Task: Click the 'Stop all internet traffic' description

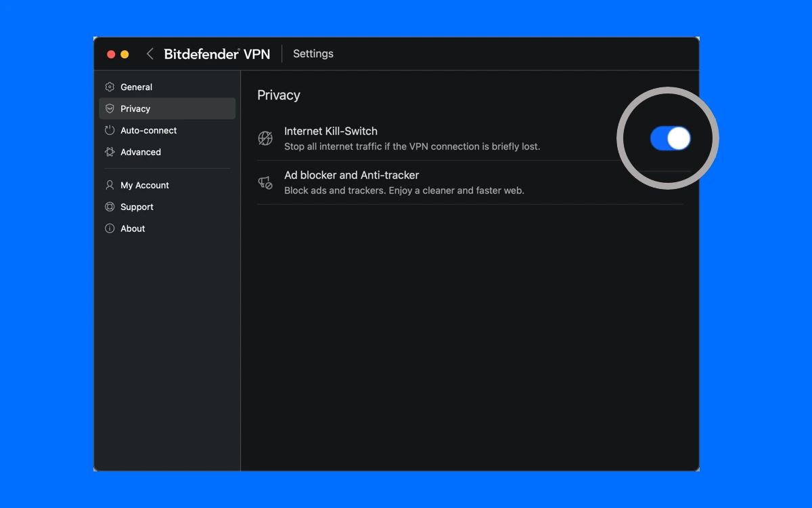Action: point(412,146)
